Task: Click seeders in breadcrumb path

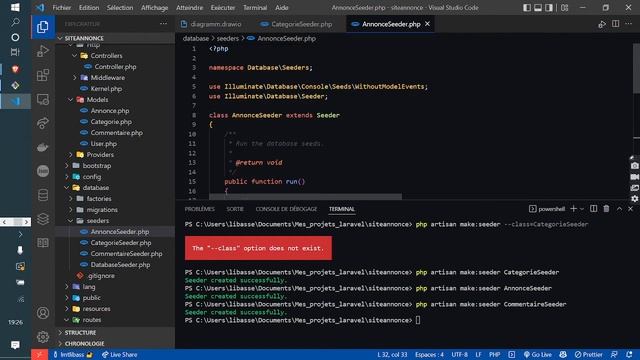Action: tap(227, 38)
